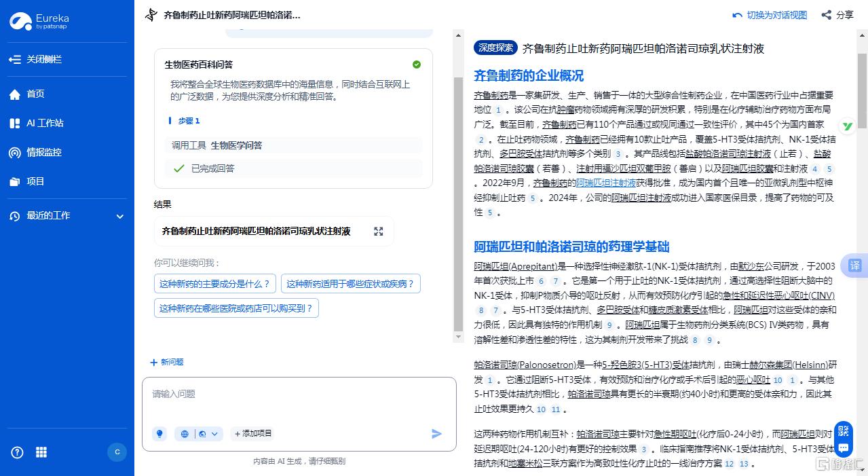Screen dimensions: 868x476
Task: Click the QR code floating icon
Action: point(844,431)
